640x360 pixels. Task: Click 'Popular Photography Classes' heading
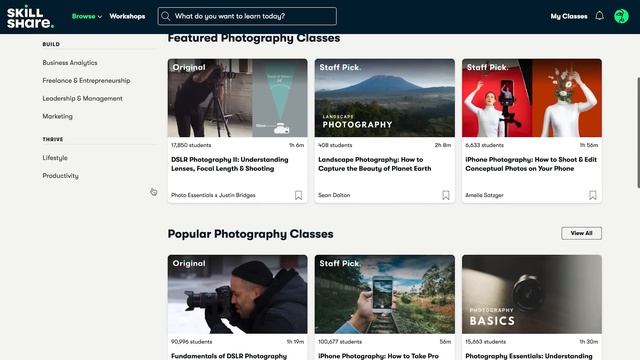[250, 234]
